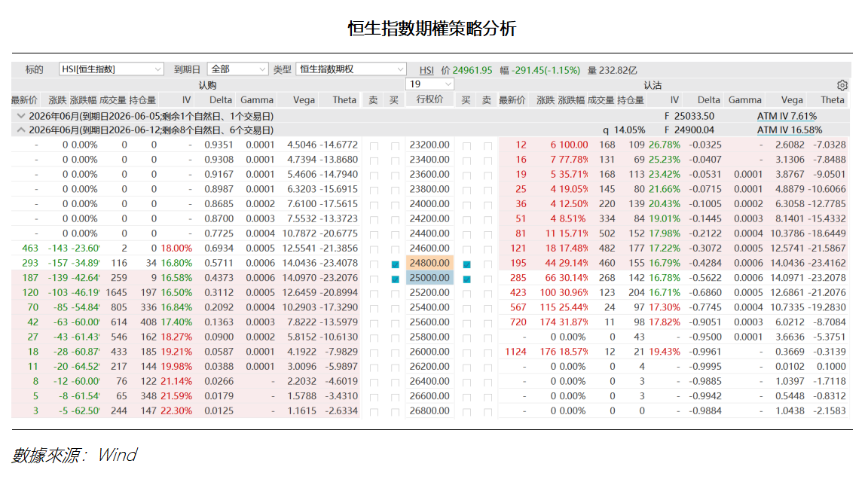868x479 pixels.
Task: Click put open interest 204 cell
Action: coord(636,293)
